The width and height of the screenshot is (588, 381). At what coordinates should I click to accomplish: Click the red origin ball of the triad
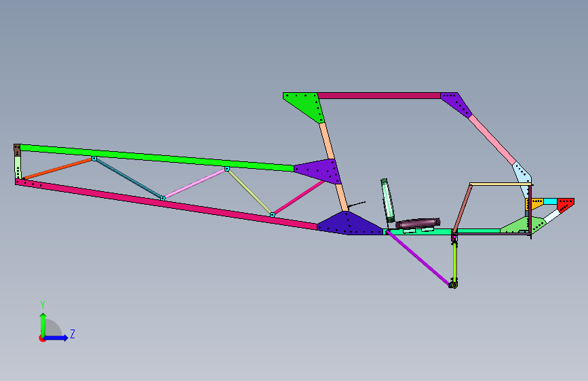click(x=41, y=338)
